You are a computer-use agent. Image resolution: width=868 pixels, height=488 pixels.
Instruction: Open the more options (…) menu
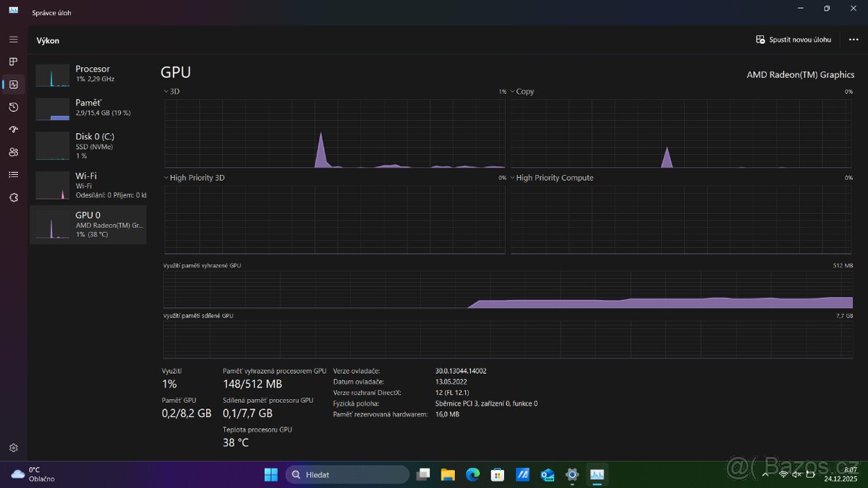[x=854, y=40]
